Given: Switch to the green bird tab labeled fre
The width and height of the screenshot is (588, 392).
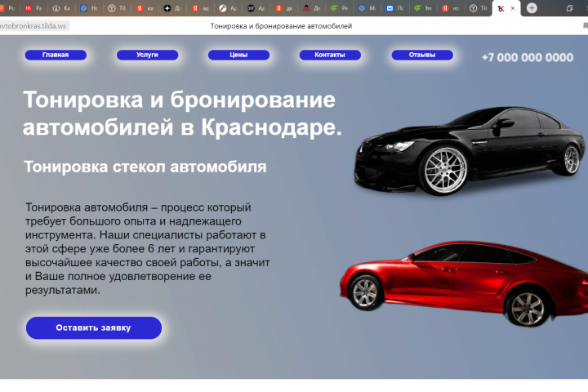Looking at the screenshot, I should (423, 8).
